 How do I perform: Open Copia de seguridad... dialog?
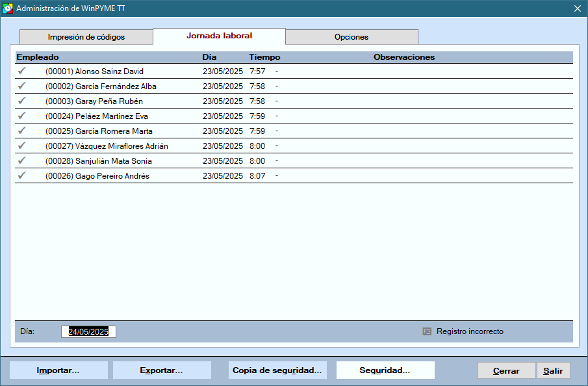point(277,370)
